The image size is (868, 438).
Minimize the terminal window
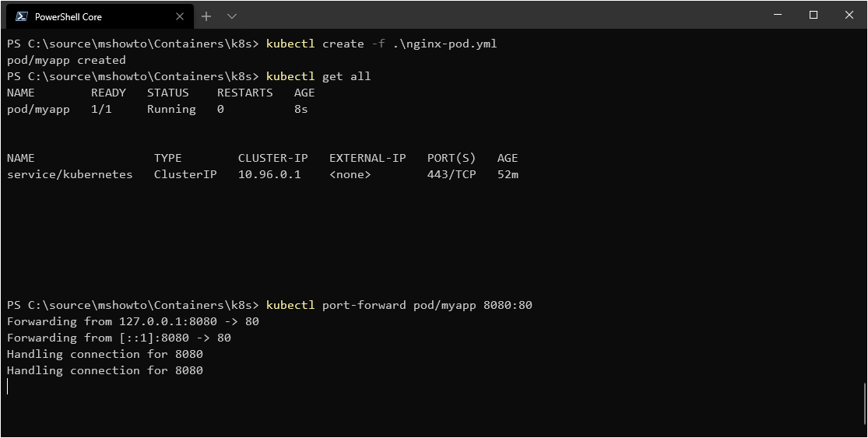[778, 15]
